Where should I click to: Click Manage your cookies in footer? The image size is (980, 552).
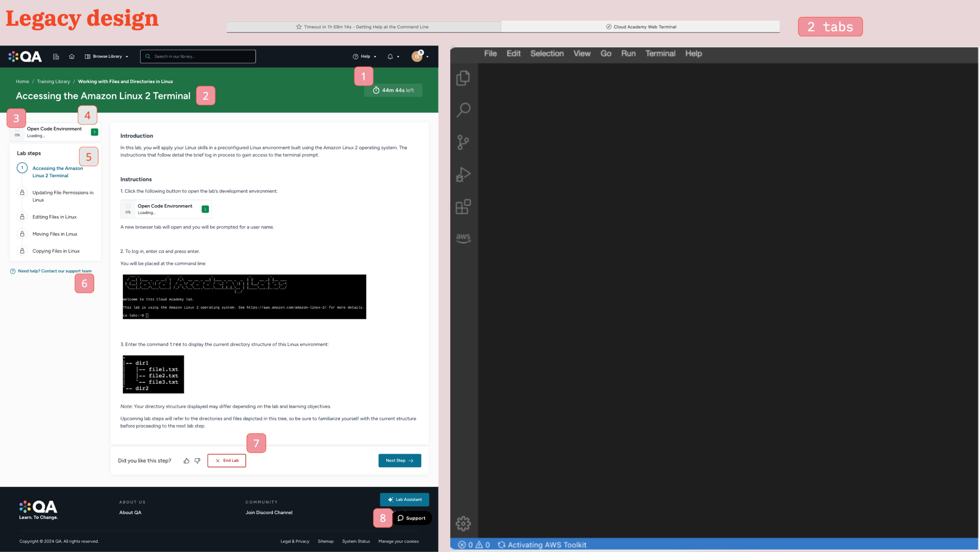tap(399, 541)
